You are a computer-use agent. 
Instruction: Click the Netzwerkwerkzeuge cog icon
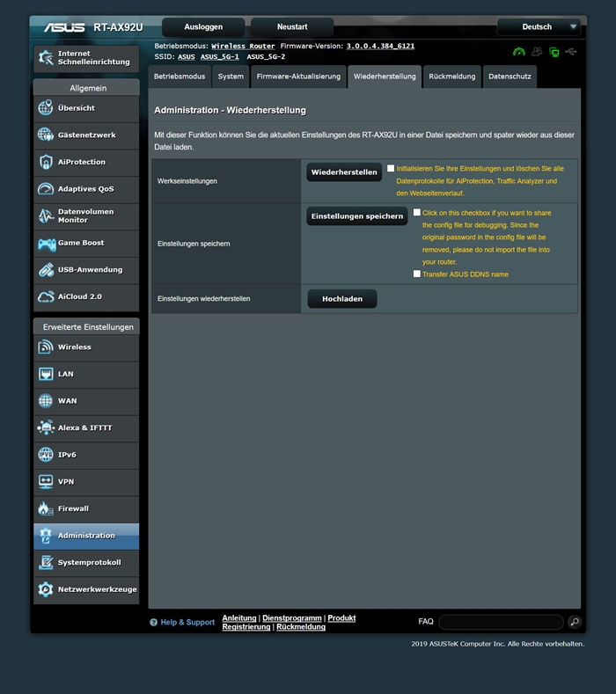click(46, 589)
